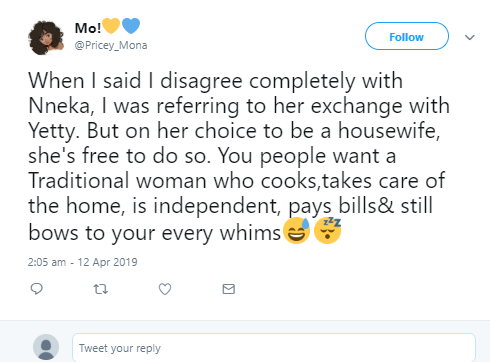Open profile via the Mo! display name
The width and height of the screenshot is (490, 362).
point(88,28)
